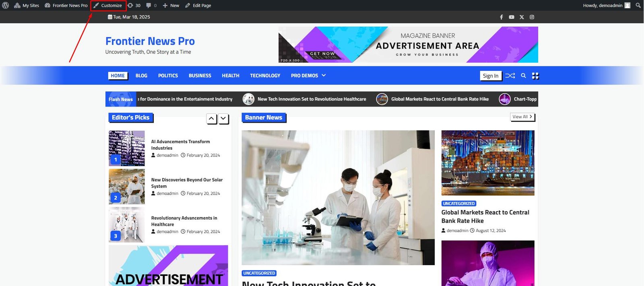Viewport: 644px width, 286px height.
Task: Click the magazine banner advertisement
Action: tap(408, 45)
